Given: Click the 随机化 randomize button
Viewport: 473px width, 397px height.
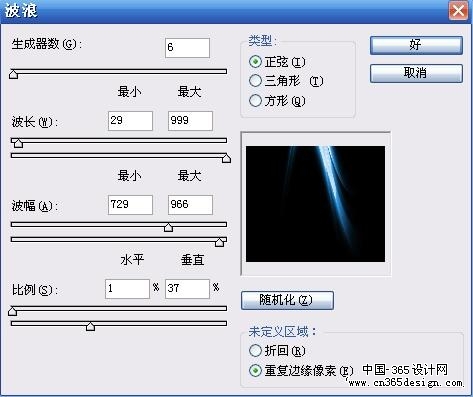Looking at the screenshot, I should point(287,300).
